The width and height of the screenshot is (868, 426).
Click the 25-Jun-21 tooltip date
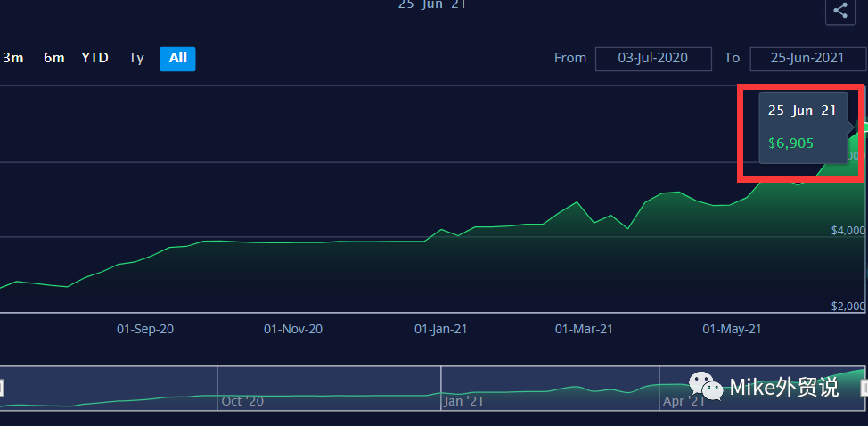click(802, 111)
